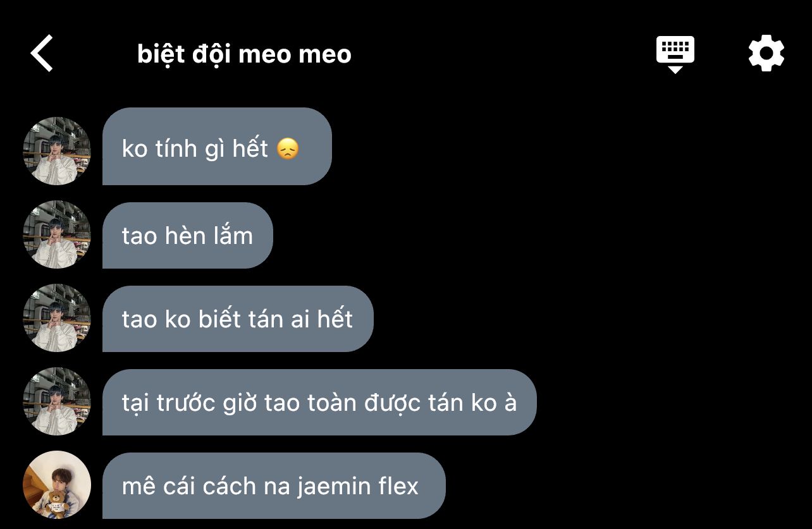Screen dimensions: 812x529
Task: Open group title 'biệt đội meo meo'
Action: [244, 54]
